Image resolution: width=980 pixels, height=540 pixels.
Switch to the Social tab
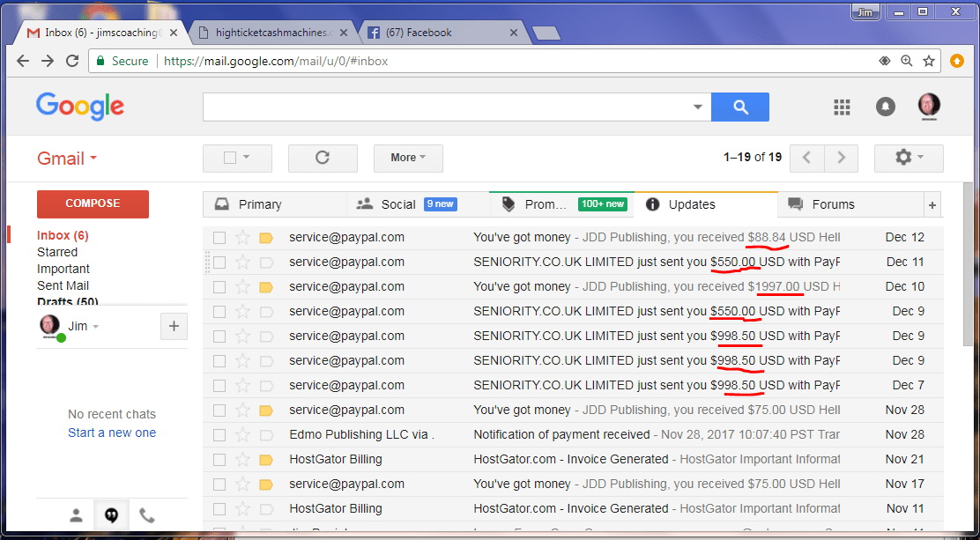pyautogui.click(x=418, y=204)
